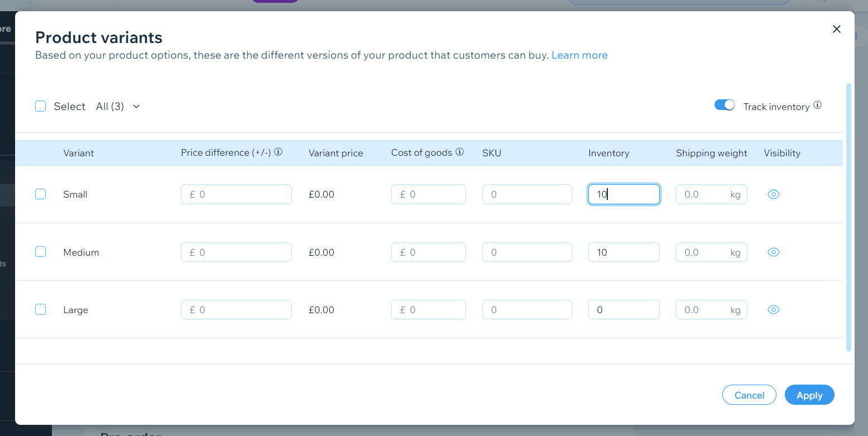
Task: Toggle the Large variant's visibility eye
Action: [x=773, y=309]
